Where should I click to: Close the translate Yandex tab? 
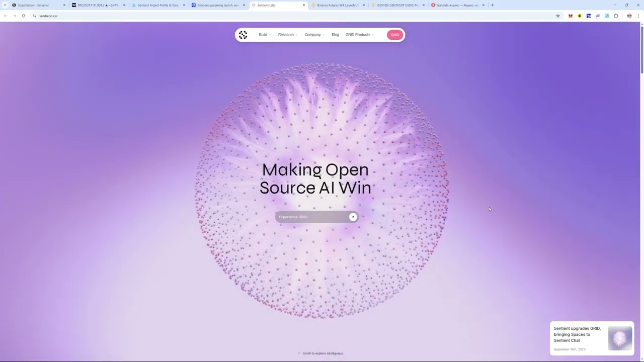point(483,5)
